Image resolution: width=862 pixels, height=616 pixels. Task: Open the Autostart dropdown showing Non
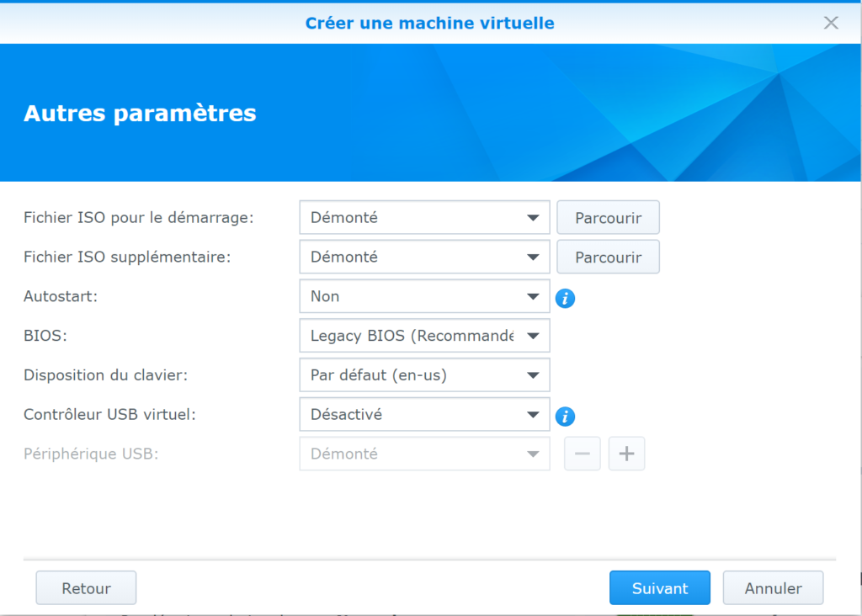pos(424,296)
